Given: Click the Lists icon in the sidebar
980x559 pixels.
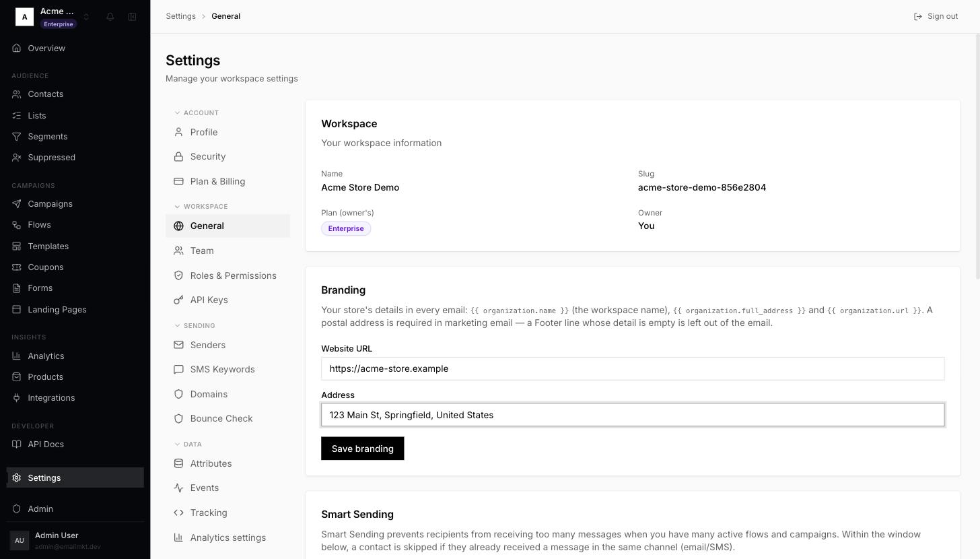Looking at the screenshot, I should 17,116.
